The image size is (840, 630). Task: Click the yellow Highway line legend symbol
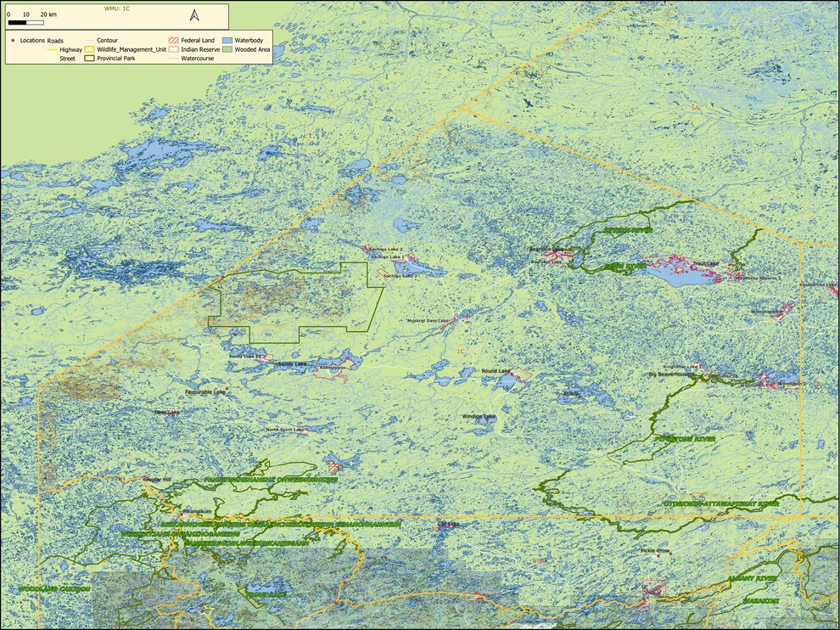[52, 50]
